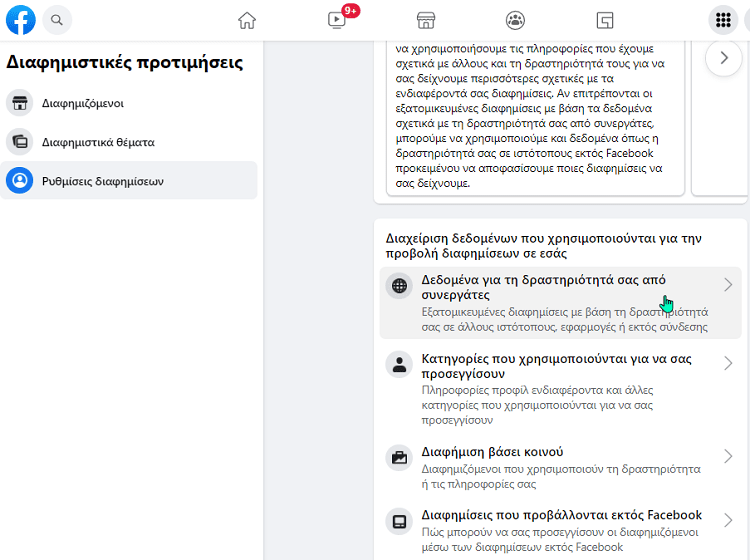Viewport: 750px width, 560px height.
Task: Click the Διαχείριση δεδομένων section heading
Action: 543,246
